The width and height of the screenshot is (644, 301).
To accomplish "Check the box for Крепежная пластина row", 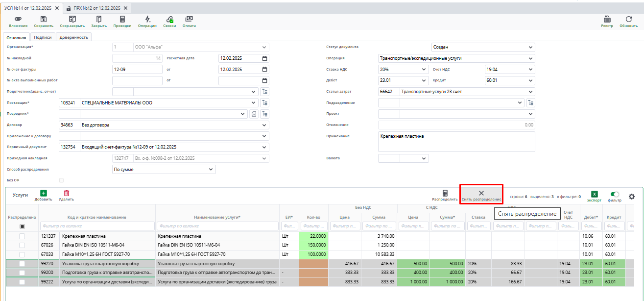I will pyautogui.click(x=22, y=236).
